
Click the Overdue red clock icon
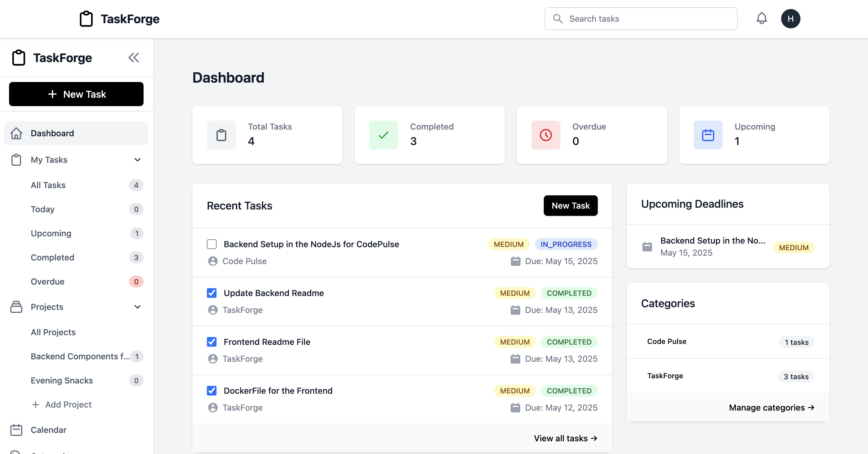pyautogui.click(x=546, y=135)
